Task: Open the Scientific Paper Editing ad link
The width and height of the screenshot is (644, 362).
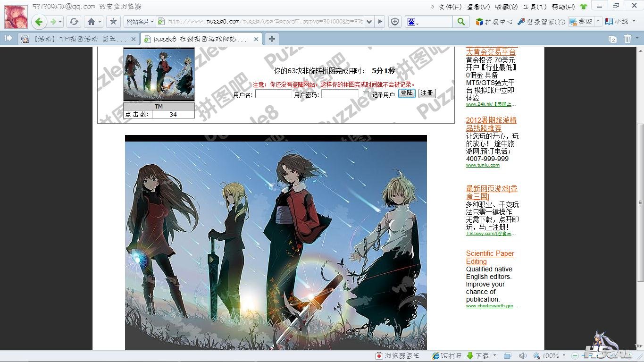Action: click(x=490, y=257)
